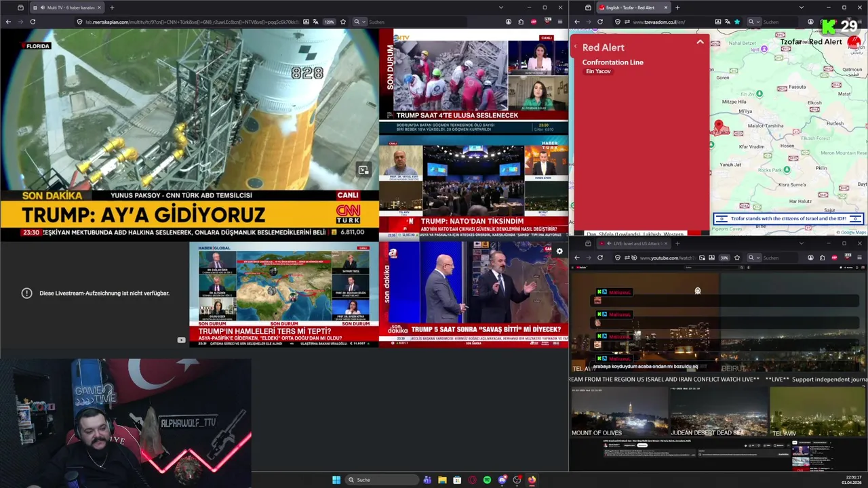This screenshot has width=868, height=488.
Task: Go back in Tzofar browser window
Action: [x=576, y=22]
